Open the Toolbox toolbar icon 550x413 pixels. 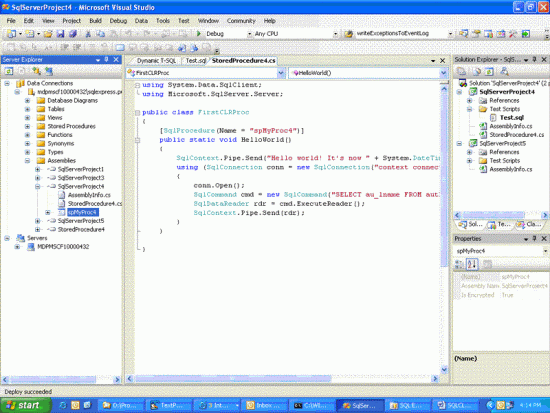coord(513,34)
